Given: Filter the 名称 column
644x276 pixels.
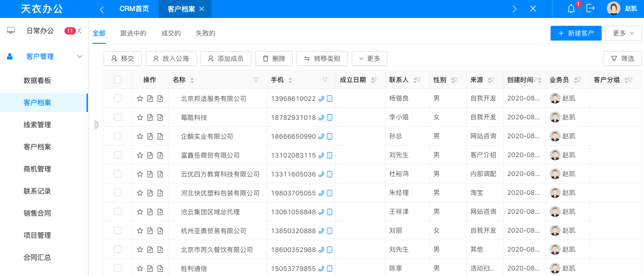Looking at the screenshot, I should [256, 80].
